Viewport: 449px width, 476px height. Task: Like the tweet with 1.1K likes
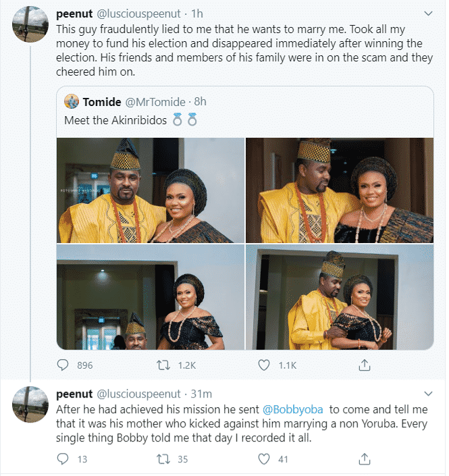(x=265, y=365)
